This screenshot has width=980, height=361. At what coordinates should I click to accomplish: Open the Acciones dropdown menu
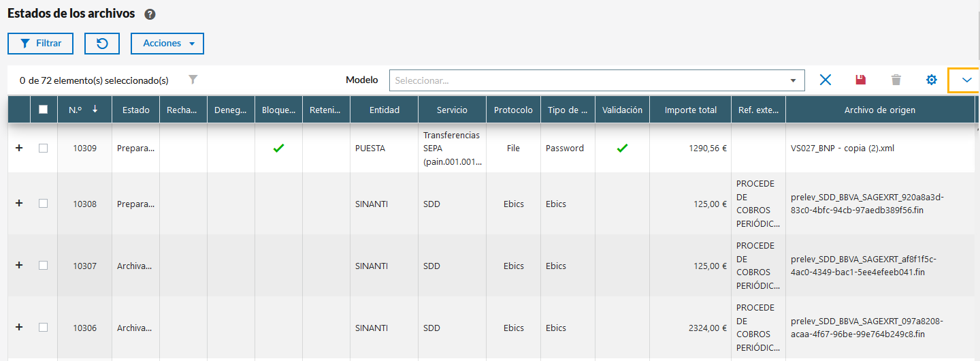167,44
